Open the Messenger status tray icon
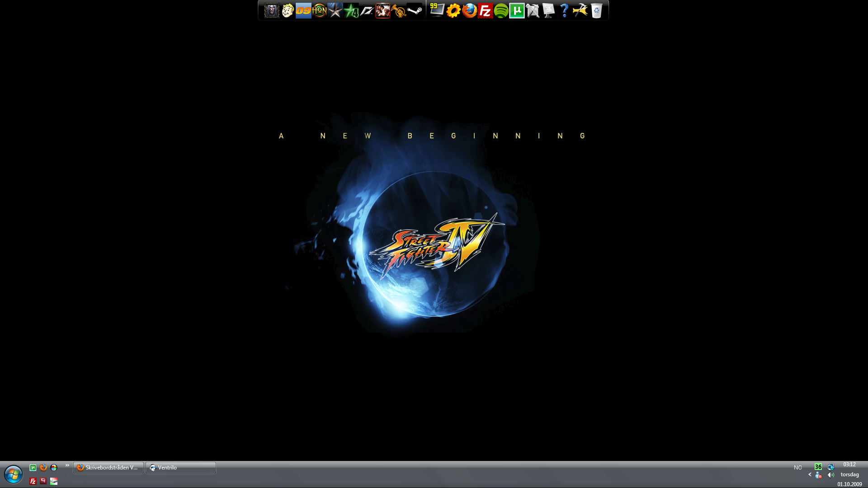The image size is (868, 488). pyautogui.click(x=818, y=475)
